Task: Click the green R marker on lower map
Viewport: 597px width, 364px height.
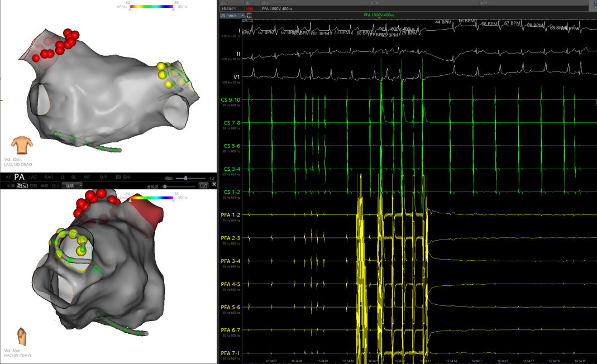Action: click(x=96, y=270)
